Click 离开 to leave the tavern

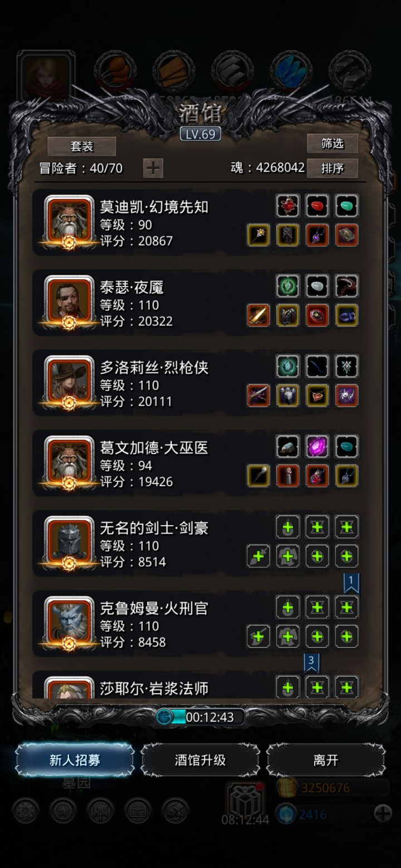coord(326,760)
